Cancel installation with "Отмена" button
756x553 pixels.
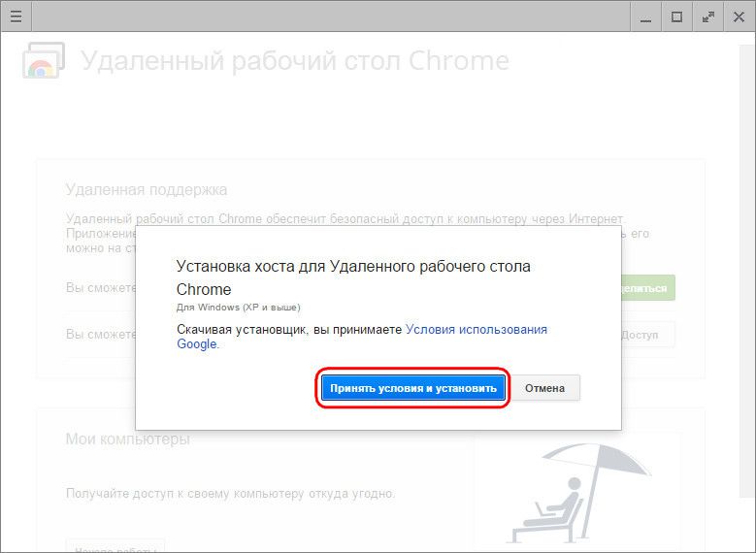click(544, 388)
